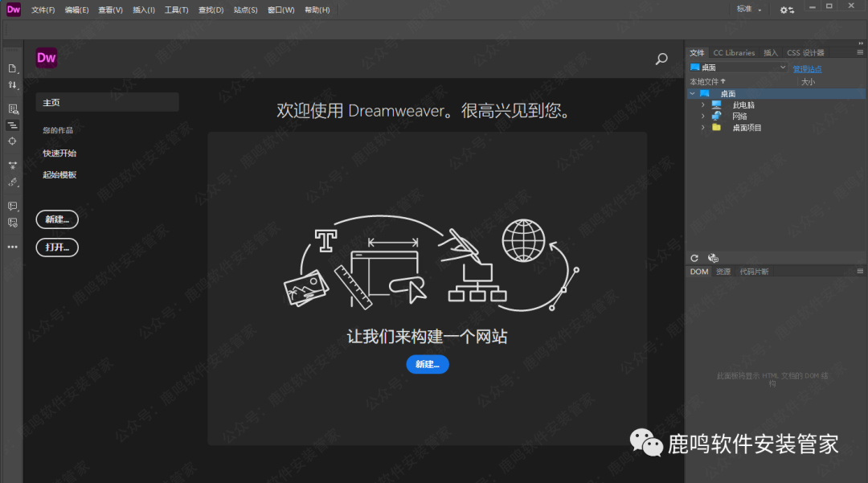
Task: Open the 桌面 site dropdown
Action: pos(782,67)
